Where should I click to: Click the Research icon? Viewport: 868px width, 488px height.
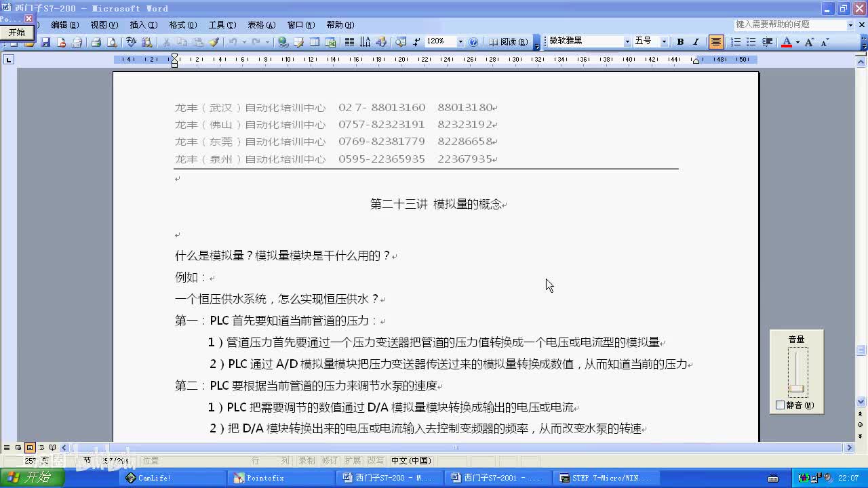[x=146, y=42]
